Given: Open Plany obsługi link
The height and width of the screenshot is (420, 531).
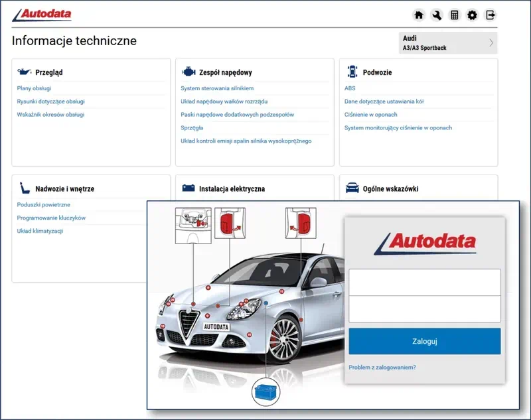Looking at the screenshot, I should (x=34, y=88).
